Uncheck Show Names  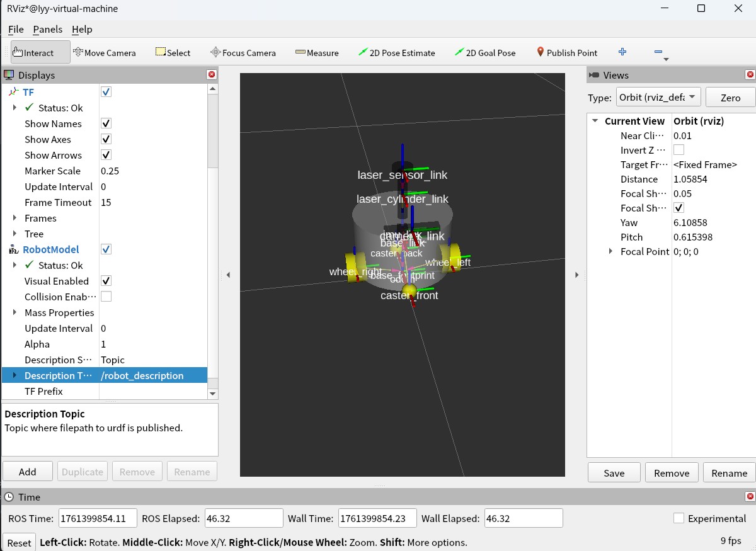click(x=106, y=123)
